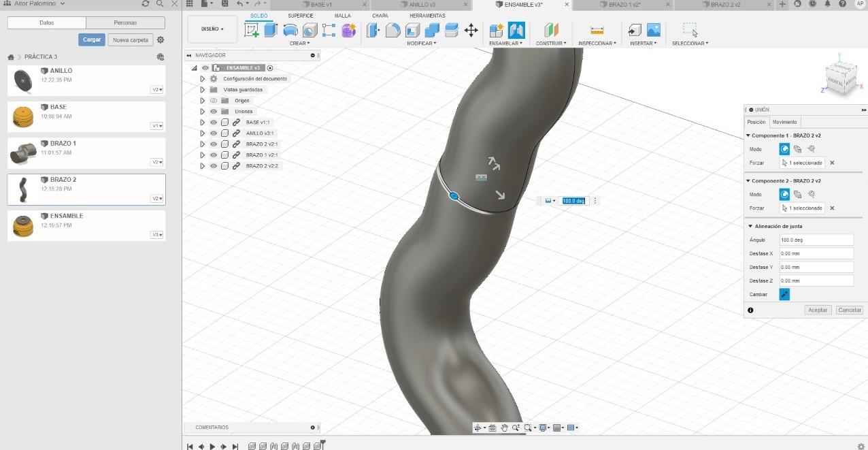
Task: Hide the Uniones folder
Action: pyautogui.click(x=214, y=112)
